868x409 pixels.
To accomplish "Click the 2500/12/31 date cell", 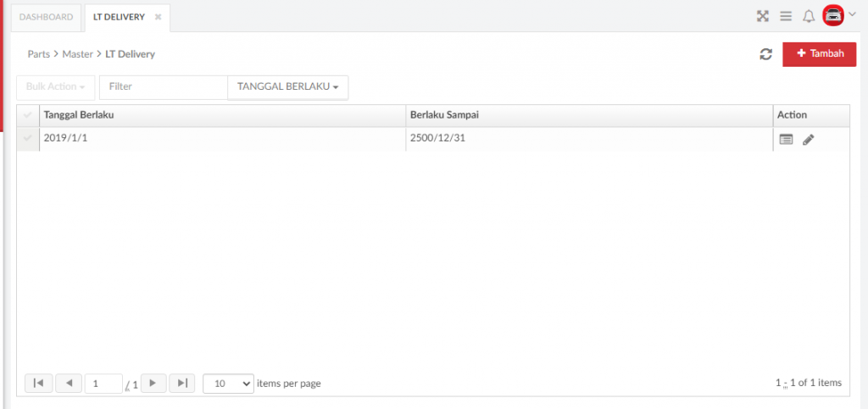I will (x=590, y=139).
